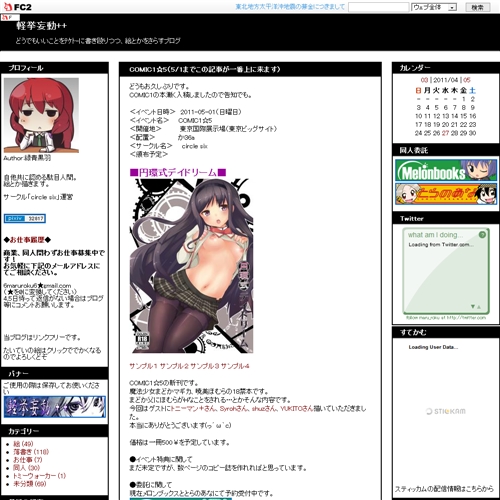
Task: Click the book cover illustration thumbnail
Action: (x=191, y=266)
